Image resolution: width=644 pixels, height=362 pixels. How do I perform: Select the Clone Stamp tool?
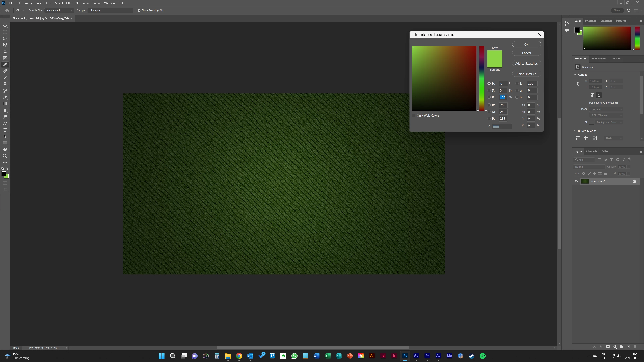(x=5, y=84)
